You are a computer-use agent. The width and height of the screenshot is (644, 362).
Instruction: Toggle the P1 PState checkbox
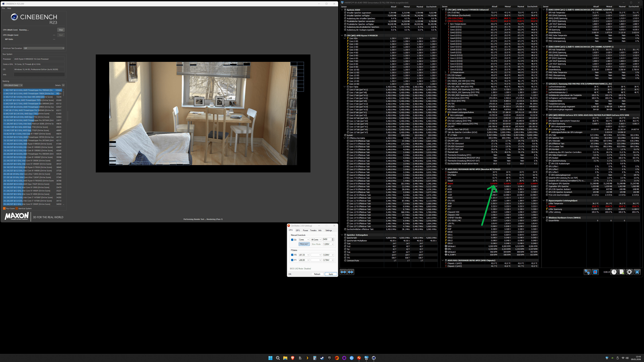click(292, 260)
